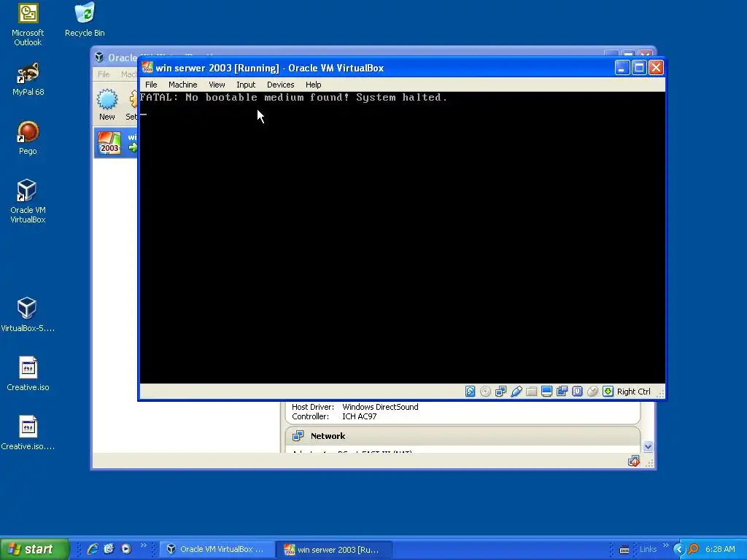Show hidden system tray icons arrow
The image size is (747, 560).
coord(678,549)
